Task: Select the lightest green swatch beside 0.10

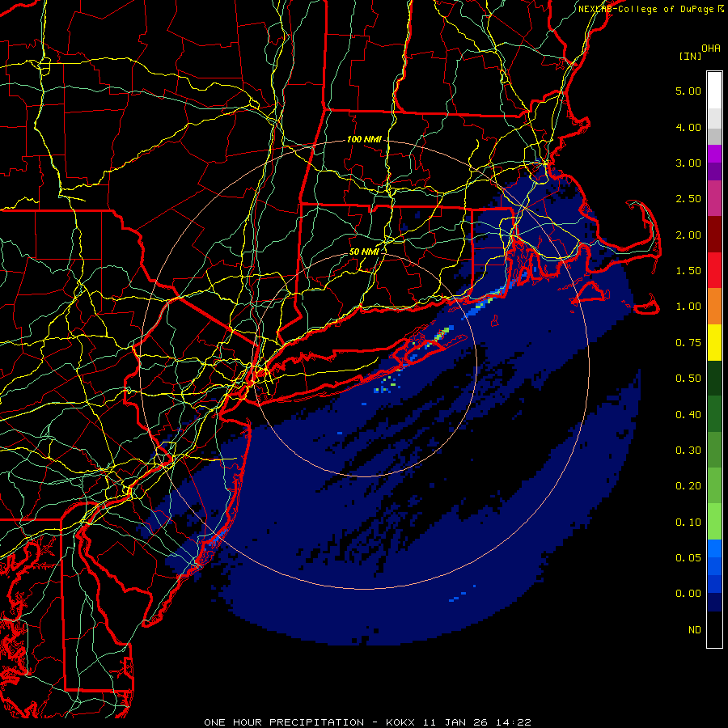Action: coord(714,522)
